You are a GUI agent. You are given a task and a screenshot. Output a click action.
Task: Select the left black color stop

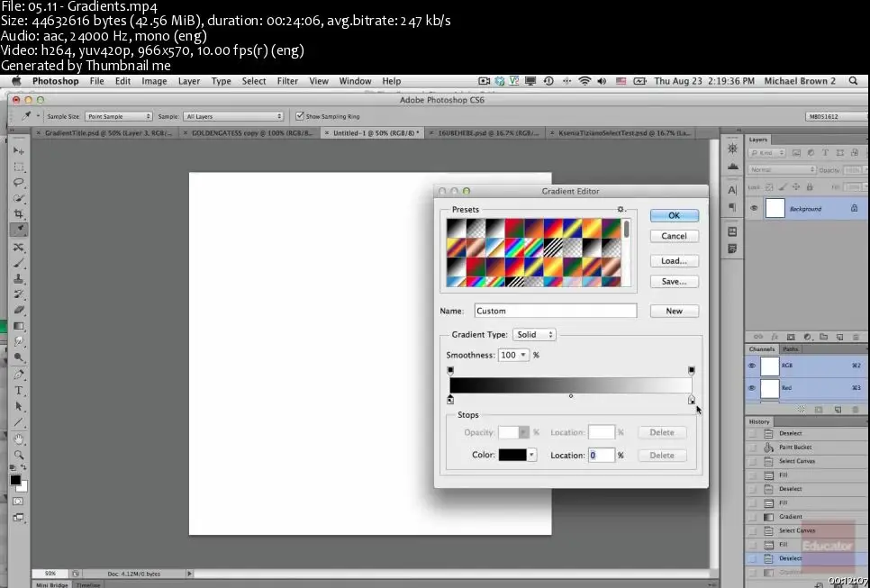[x=450, y=400]
